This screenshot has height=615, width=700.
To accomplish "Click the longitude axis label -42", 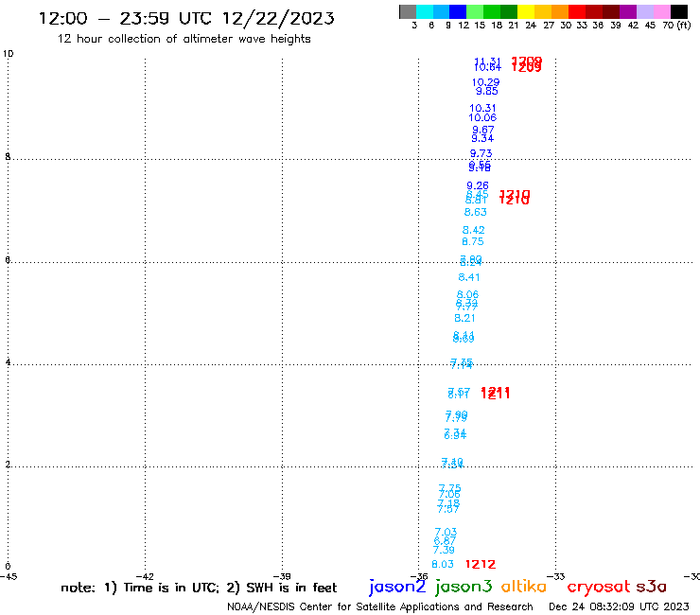I will [x=145, y=576].
